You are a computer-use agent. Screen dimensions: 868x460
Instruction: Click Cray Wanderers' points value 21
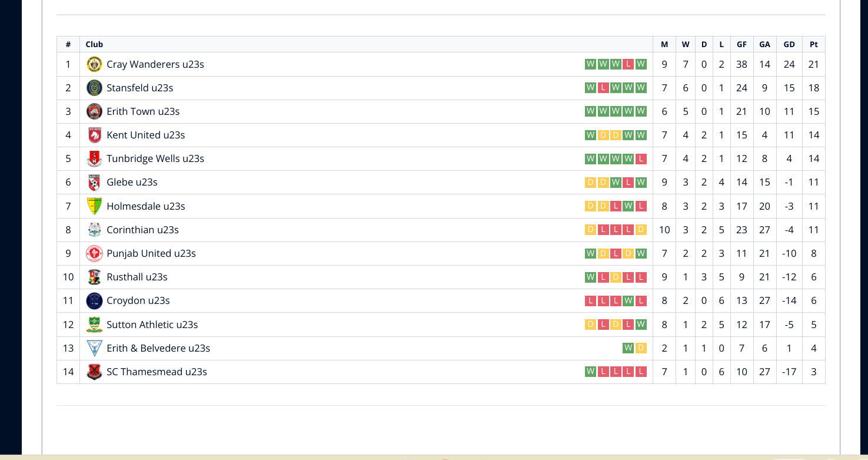coord(813,64)
